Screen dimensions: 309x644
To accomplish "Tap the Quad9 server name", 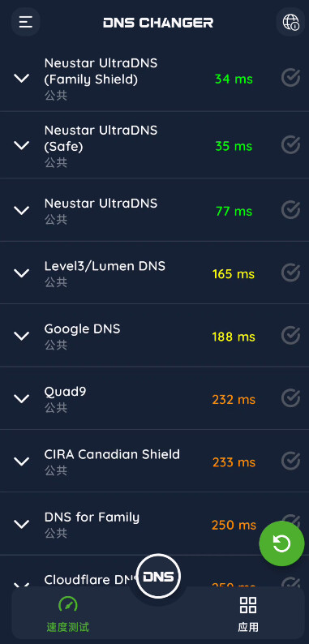I will [x=66, y=392].
